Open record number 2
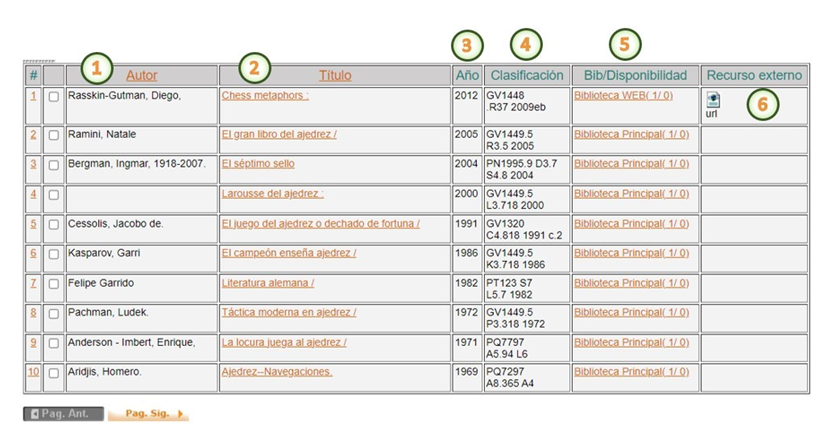Image resolution: width=836 pixels, height=434 pixels. click(33, 134)
